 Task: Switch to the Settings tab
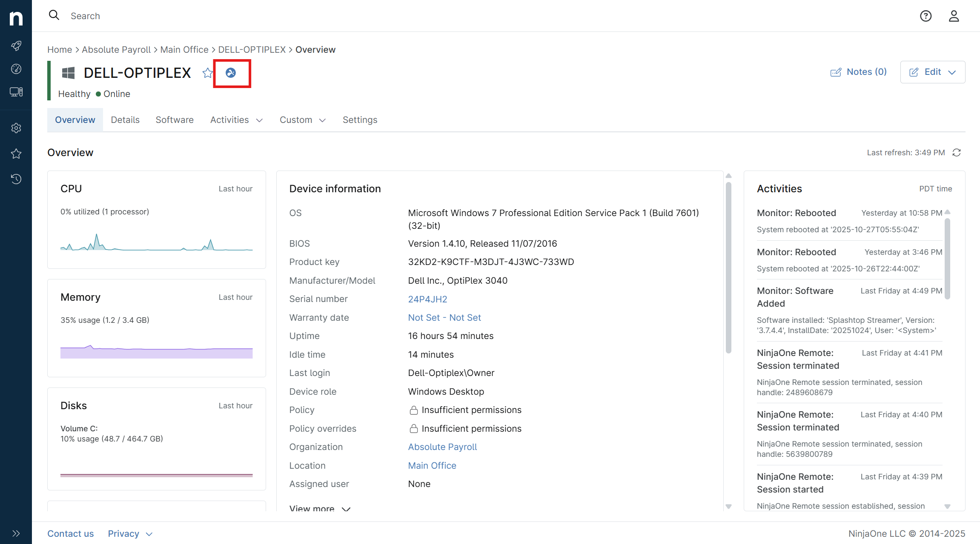click(360, 120)
